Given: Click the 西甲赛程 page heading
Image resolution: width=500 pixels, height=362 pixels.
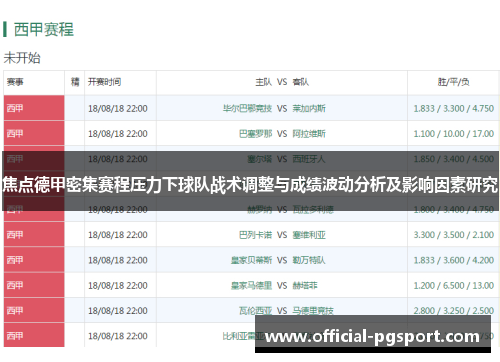Looking at the screenshot, I should click(x=44, y=29).
